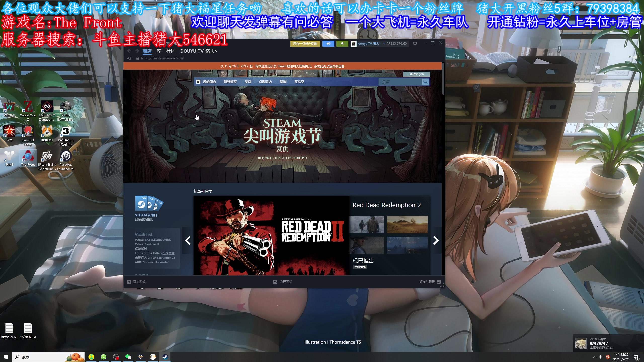Screen dimensions: 644x362
Task: Click the link in the orange Argentina pricing banner
Action: click(329, 66)
